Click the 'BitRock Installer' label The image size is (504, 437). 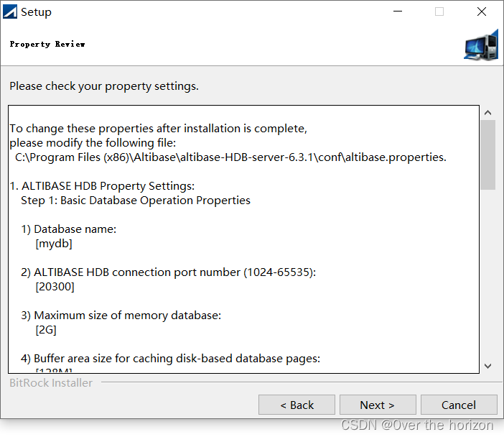pyautogui.click(x=51, y=383)
